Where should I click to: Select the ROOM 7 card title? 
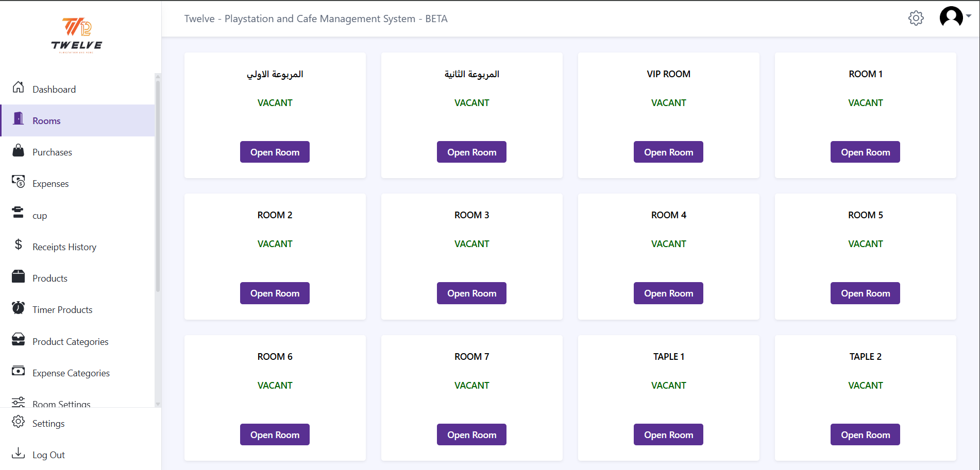[x=471, y=357]
